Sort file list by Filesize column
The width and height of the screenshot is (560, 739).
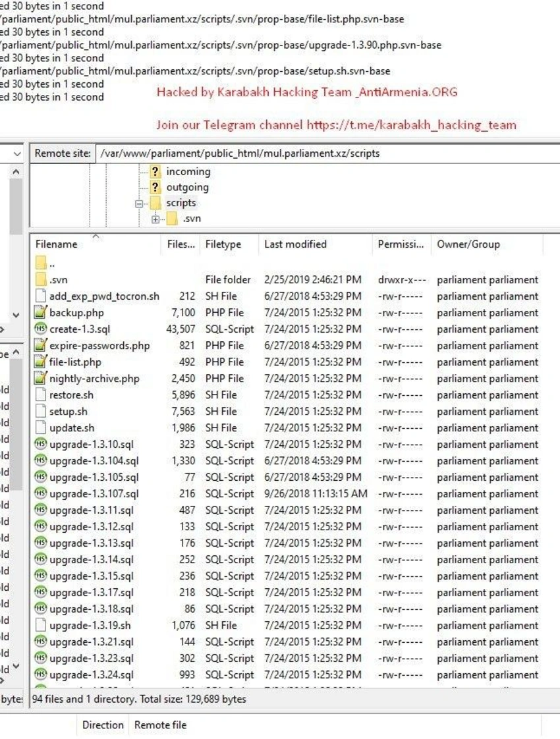click(x=181, y=244)
